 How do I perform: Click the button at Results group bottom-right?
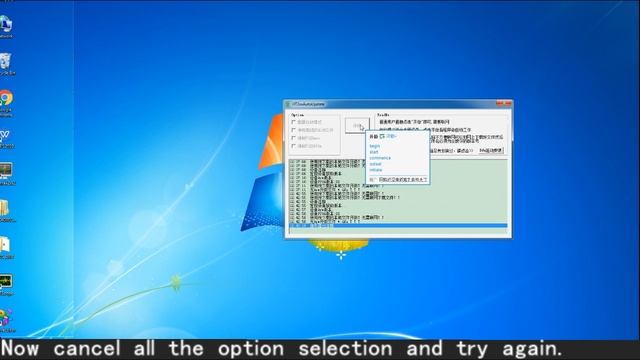pos(491,151)
